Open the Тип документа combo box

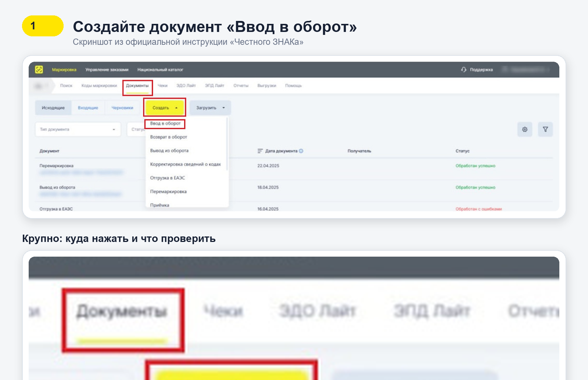[x=78, y=129]
